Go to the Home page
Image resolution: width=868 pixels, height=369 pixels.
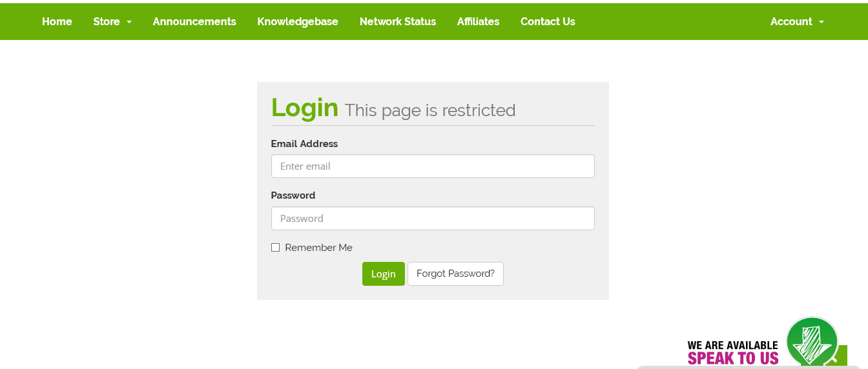pos(57,21)
